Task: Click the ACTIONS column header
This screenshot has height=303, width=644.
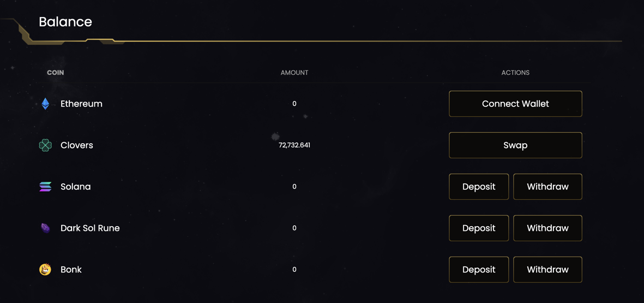Action: 515,73
